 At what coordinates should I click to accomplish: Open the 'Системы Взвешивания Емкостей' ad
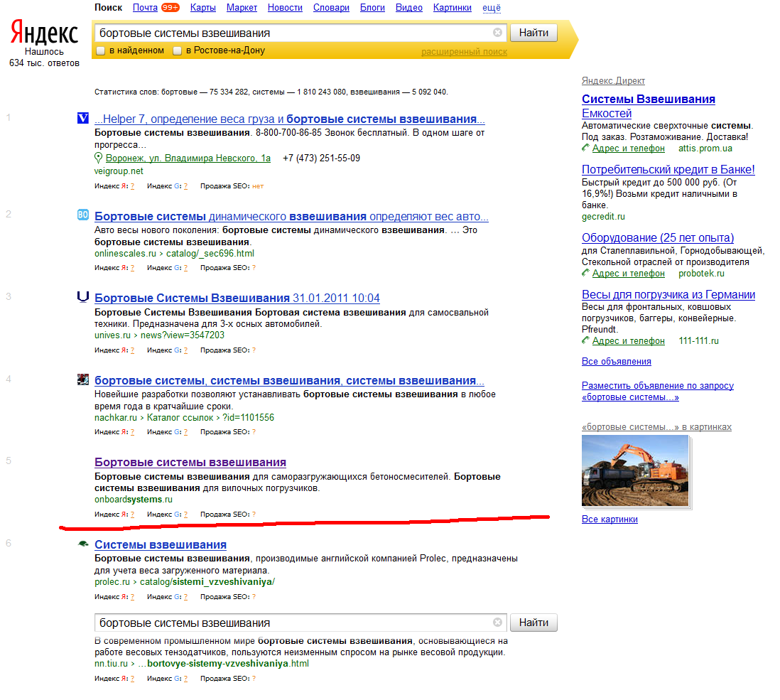[649, 106]
